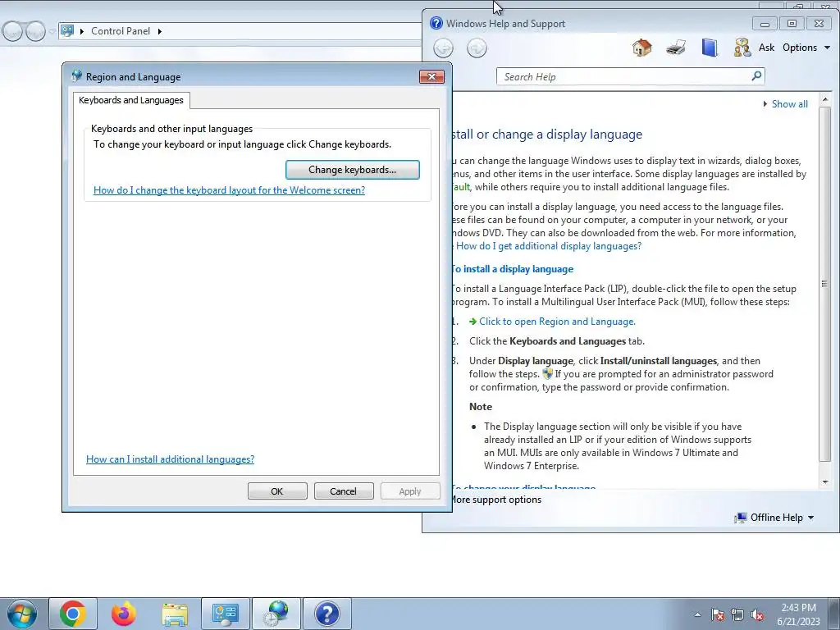Click OK in Region and Language

click(x=277, y=491)
